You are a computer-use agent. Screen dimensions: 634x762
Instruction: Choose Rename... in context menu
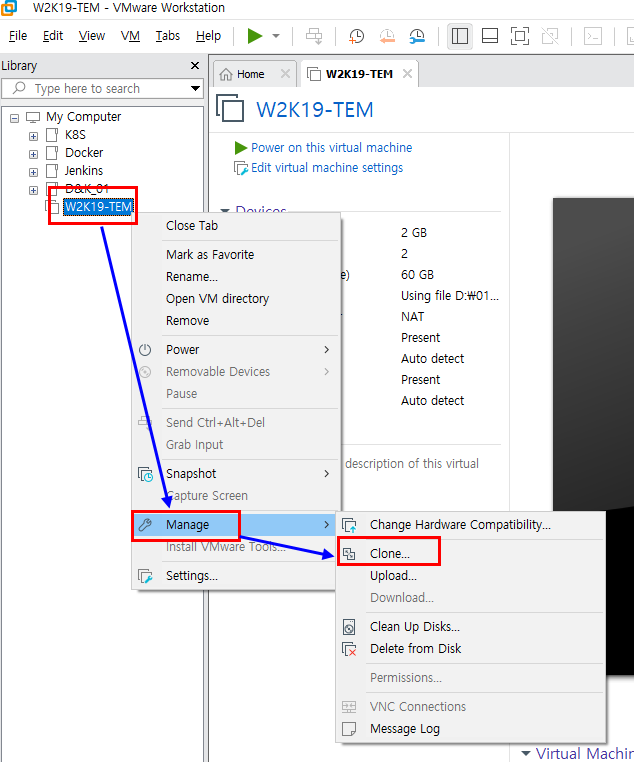coord(236,277)
